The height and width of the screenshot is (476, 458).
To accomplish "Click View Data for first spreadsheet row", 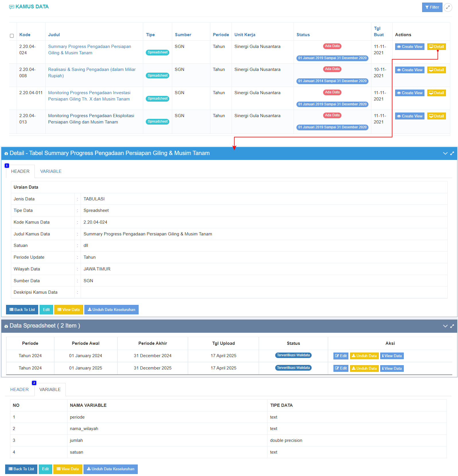I will tap(392, 356).
